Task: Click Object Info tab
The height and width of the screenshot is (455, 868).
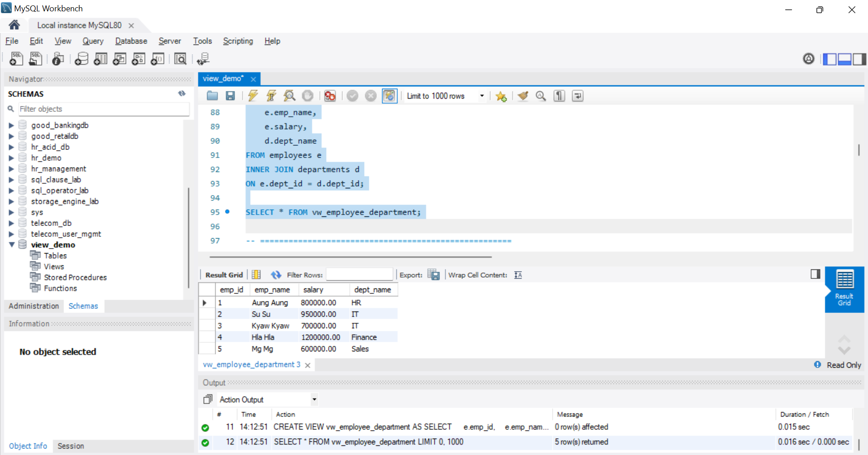Action: click(x=28, y=446)
